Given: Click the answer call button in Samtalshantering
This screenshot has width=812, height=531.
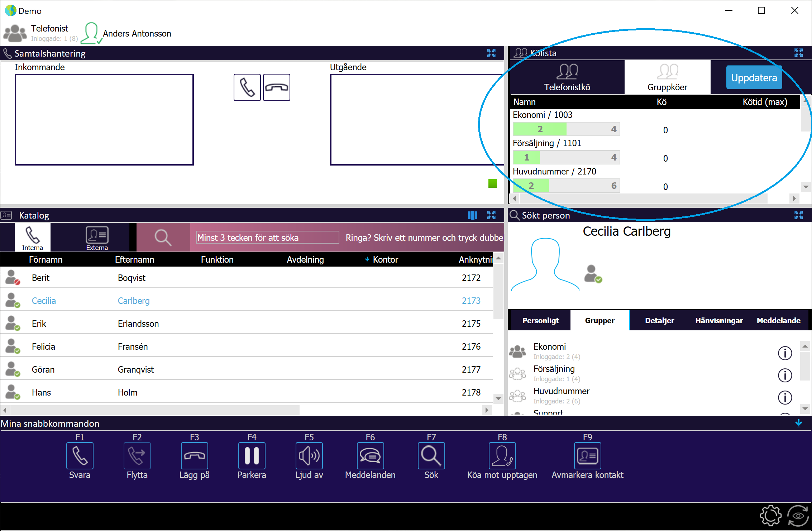Looking at the screenshot, I should coord(247,87).
